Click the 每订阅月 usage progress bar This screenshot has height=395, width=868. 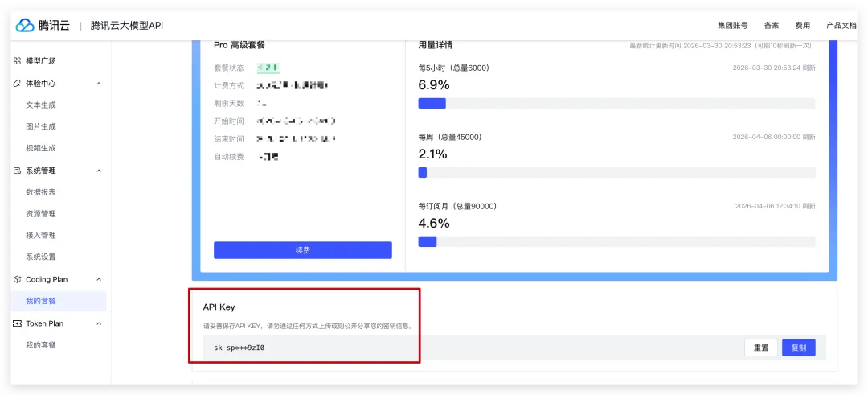click(x=616, y=241)
